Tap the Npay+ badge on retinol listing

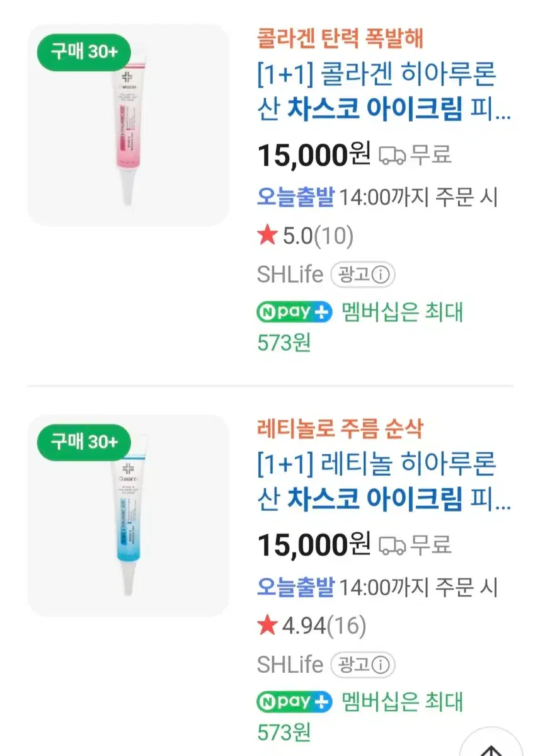(x=294, y=702)
